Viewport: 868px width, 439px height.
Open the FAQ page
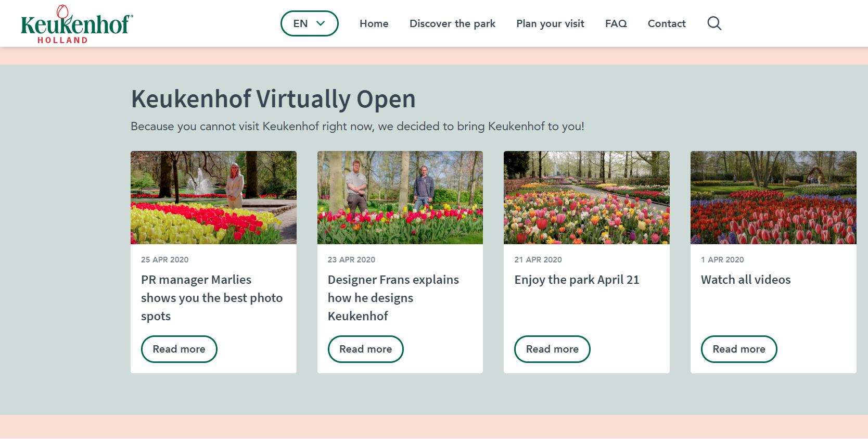pos(616,23)
